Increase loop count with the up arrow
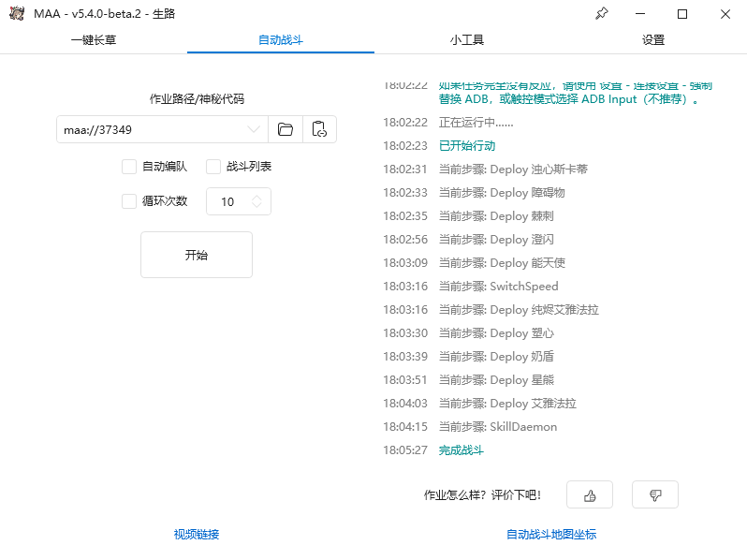747x560 pixels. pos(256,197)
